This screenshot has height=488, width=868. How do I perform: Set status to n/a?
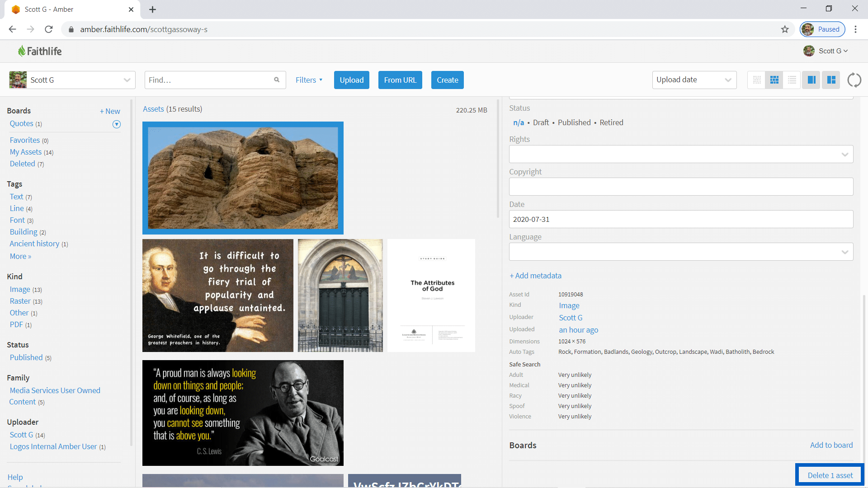point(519,122)
